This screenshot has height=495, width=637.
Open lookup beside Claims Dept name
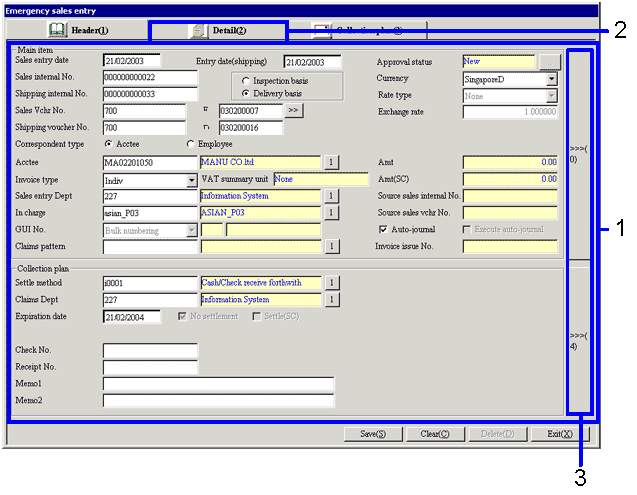pyautogui.click(x=332, y=300)
